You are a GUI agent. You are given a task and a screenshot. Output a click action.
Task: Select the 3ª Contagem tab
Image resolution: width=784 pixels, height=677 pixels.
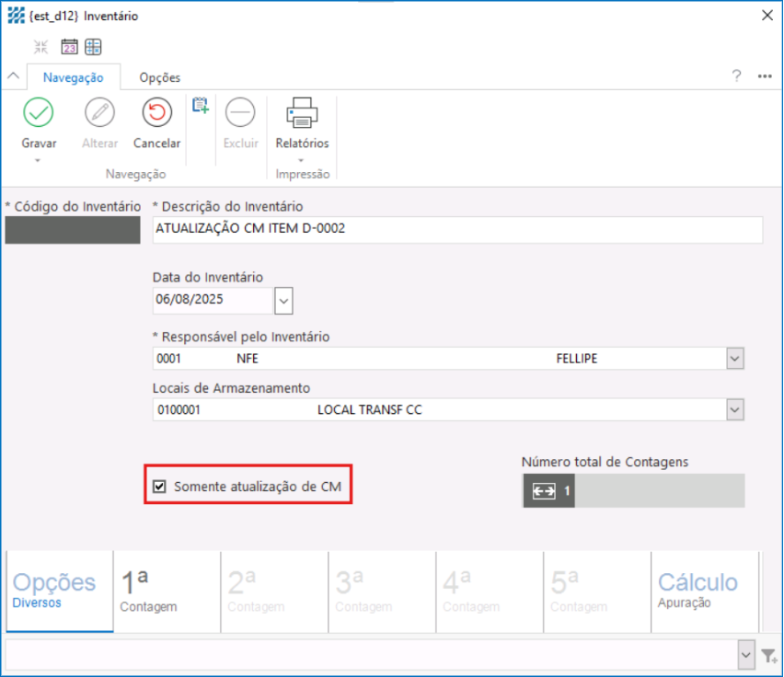click(382, 591)
